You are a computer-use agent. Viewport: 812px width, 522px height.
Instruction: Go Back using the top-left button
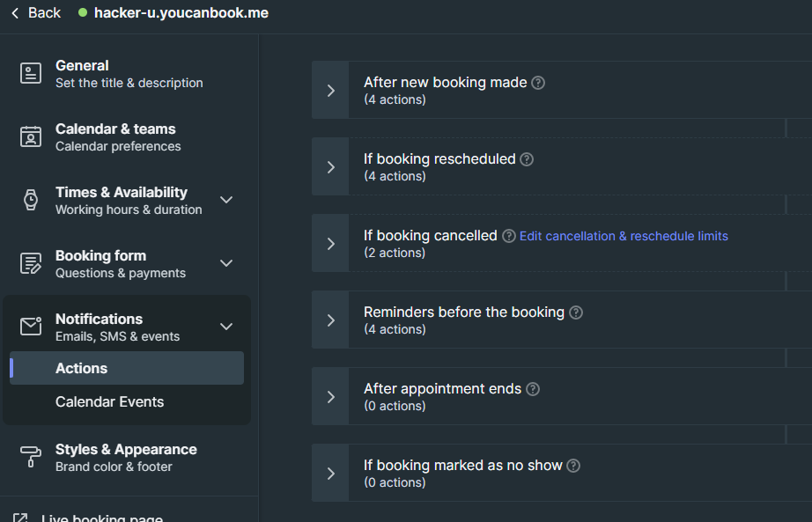click(x=36, y=13)
